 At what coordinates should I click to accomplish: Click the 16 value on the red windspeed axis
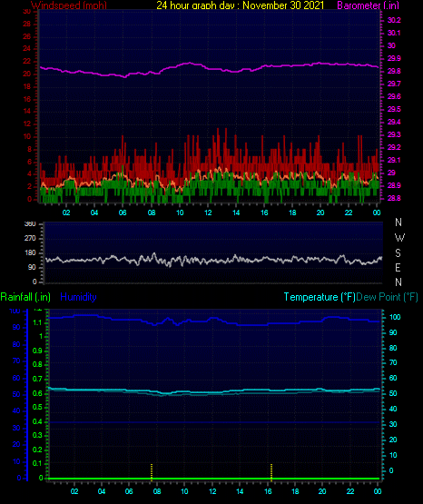(27, 99)
